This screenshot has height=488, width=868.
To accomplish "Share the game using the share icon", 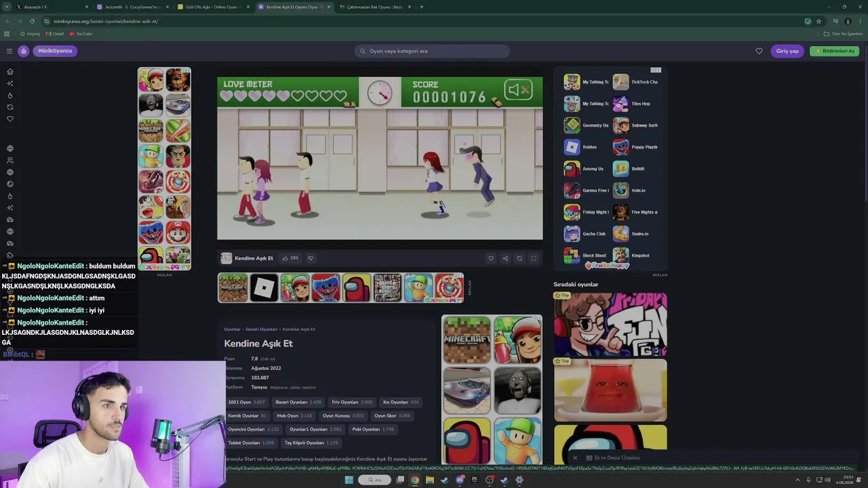I will click(x=505, y=258).
